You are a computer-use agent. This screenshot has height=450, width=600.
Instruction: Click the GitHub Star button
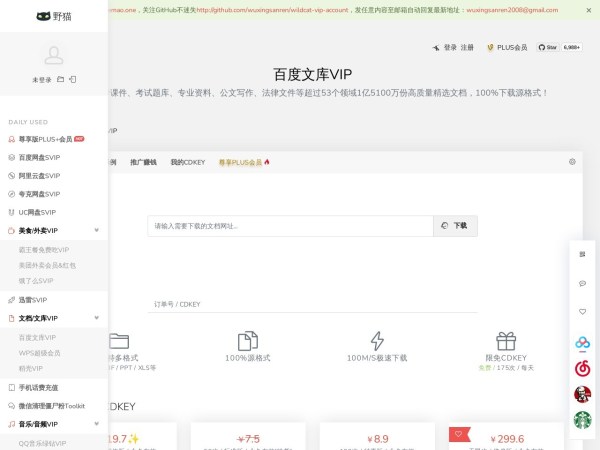[549, 47]
